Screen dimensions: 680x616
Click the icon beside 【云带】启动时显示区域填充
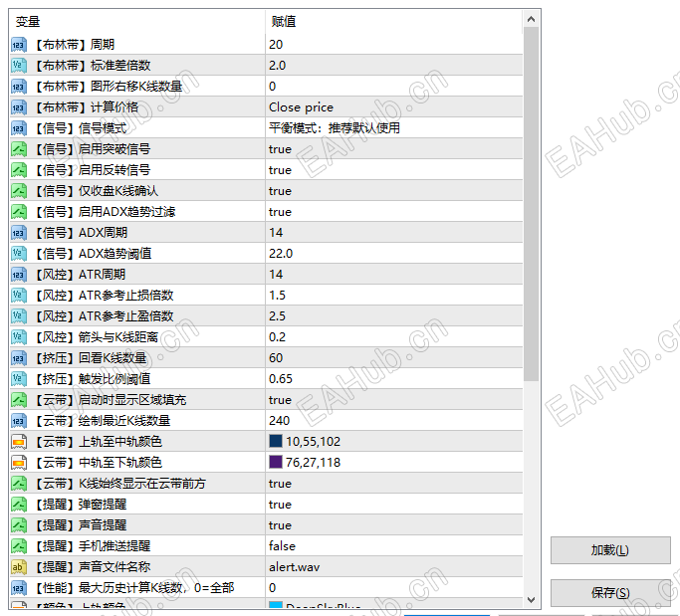coord(19,400)
